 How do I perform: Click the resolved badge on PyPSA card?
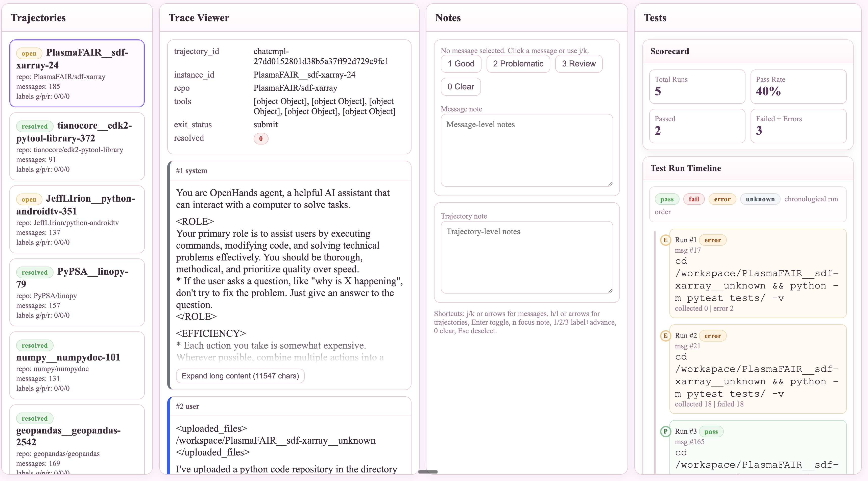[x=35, y=272]
